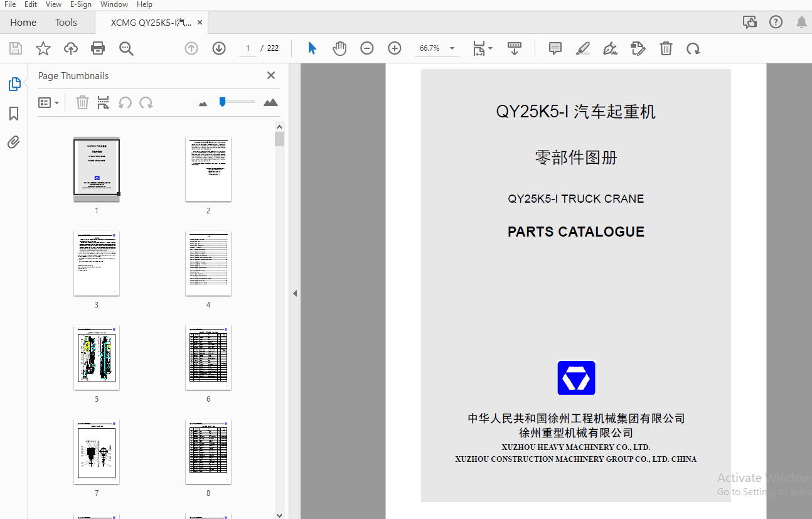812x519 pixels.
Task: Switch to the Tools tab
Action: [x=66, y=23]
